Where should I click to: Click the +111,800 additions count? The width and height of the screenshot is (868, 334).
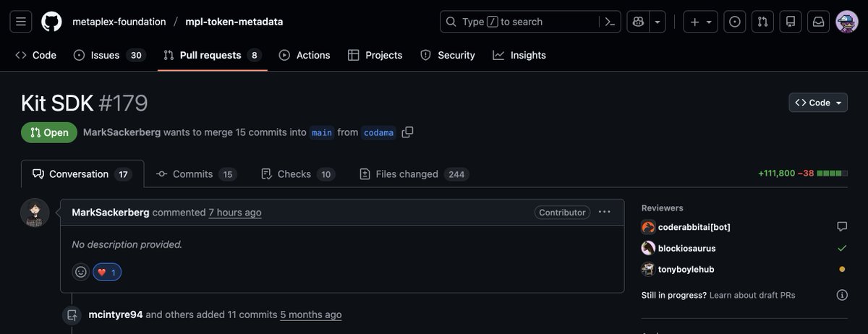[x=776, y=174]
